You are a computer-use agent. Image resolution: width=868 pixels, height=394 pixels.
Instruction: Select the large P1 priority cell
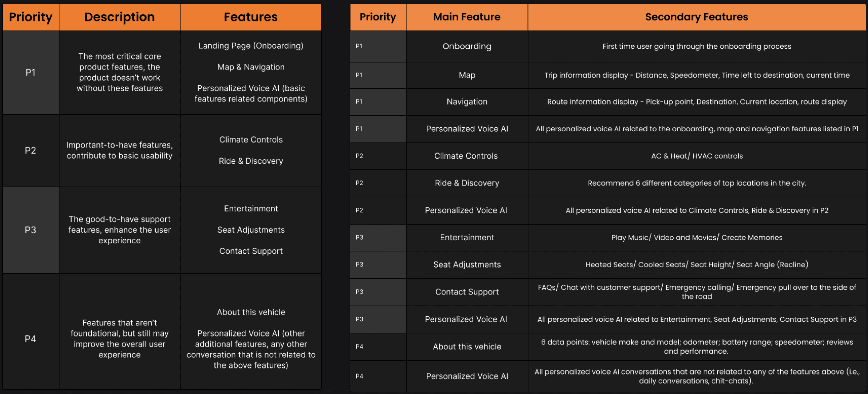tap(31, 73)
